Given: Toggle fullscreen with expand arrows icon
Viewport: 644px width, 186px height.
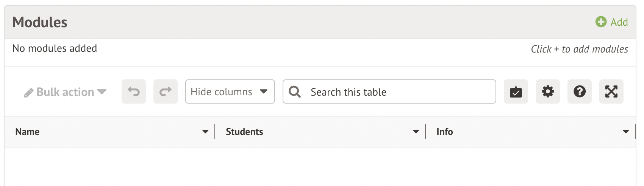Looking at the screenshot, I should 611,91.
